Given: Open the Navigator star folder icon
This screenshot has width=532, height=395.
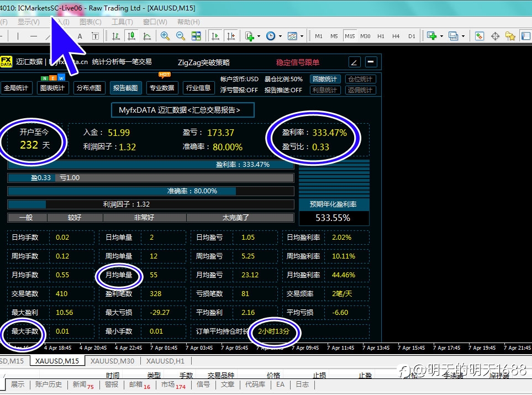Looking at the screenshot, I should point(510,36).
